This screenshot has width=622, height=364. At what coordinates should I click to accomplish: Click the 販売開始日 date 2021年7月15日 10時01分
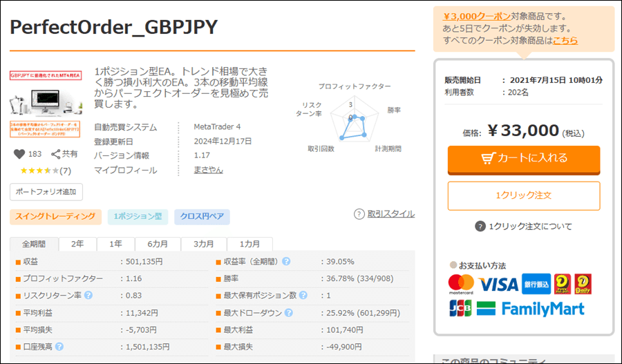point(556,80)
